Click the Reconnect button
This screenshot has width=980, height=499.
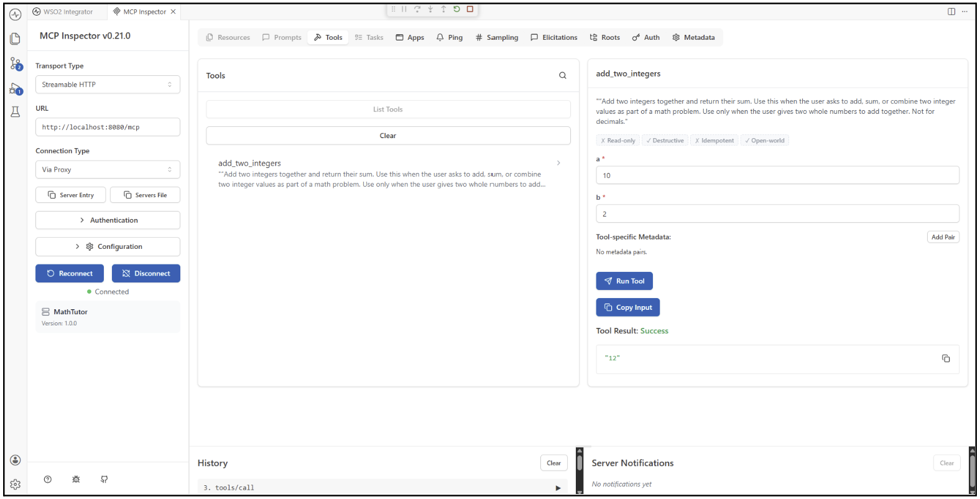pos(70,273)
